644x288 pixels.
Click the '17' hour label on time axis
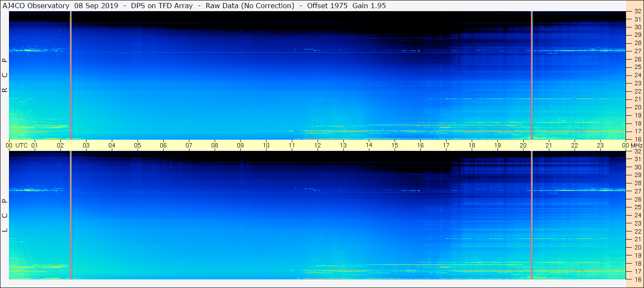point(446,145)
